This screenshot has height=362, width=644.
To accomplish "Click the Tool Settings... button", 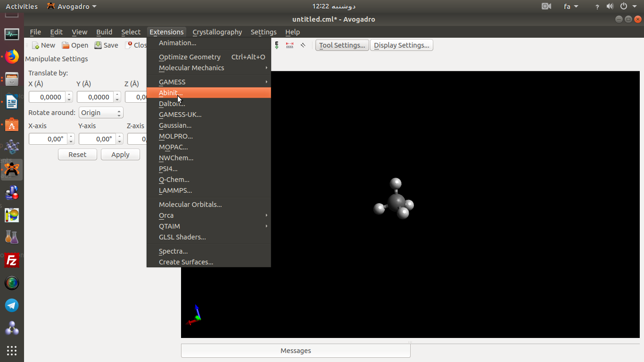I will tap(342, 45).
